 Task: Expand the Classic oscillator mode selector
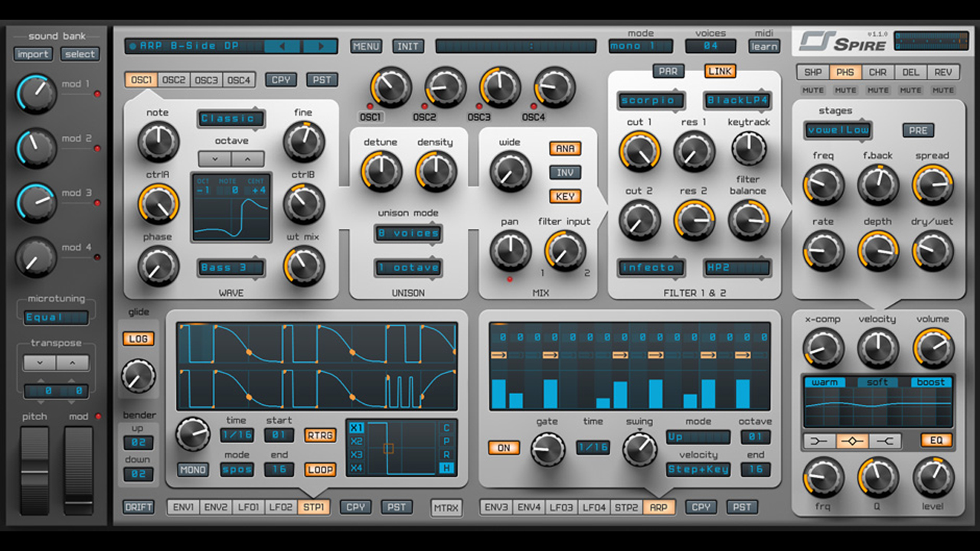230,119
